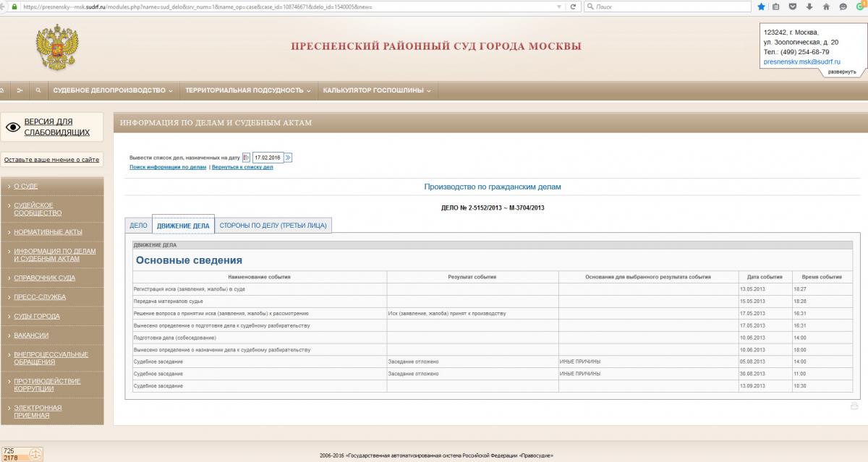
Task: Click the home icon in site navigation bar
Action: [x=2, y=90]
